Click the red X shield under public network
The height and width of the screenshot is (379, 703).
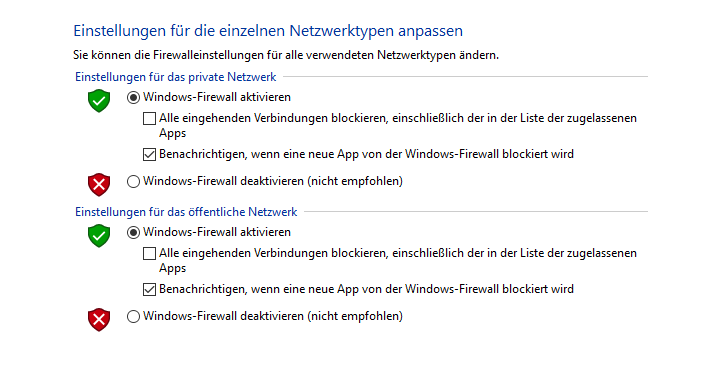(99, 319)
